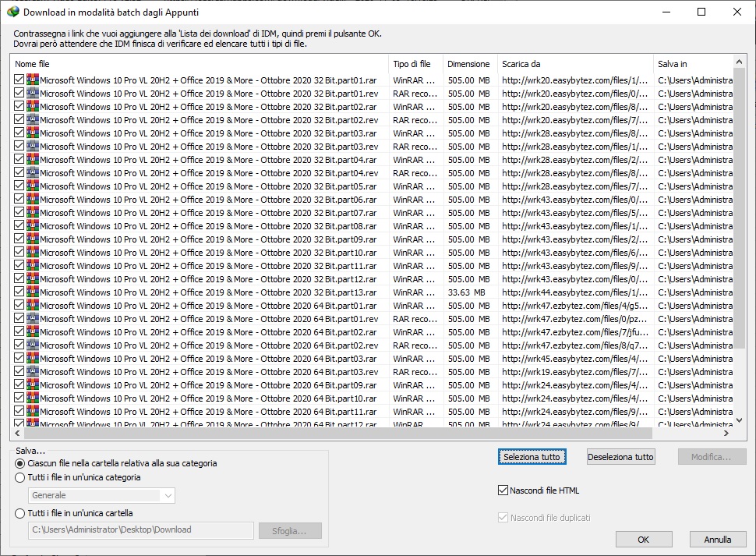
Task: Click file icon of 32 Bit.part01.rev
Action: click(x=32, y=93)
